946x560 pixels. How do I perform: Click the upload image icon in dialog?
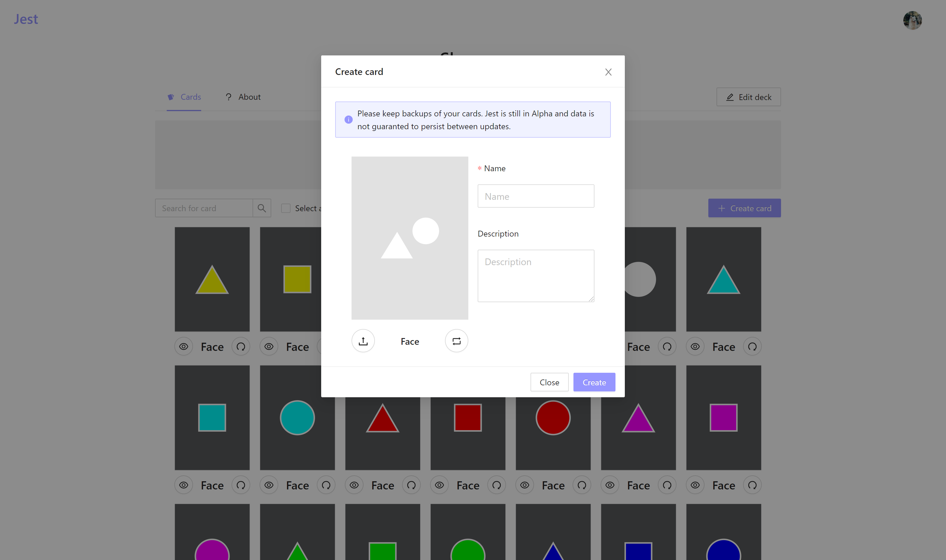coord(363,341)
